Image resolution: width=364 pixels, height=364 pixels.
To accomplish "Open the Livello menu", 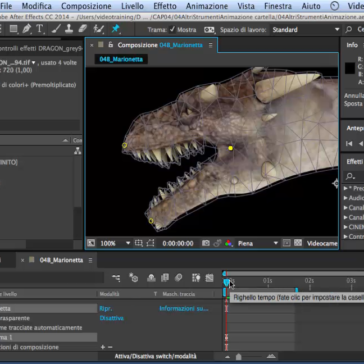I will (132, 6).
